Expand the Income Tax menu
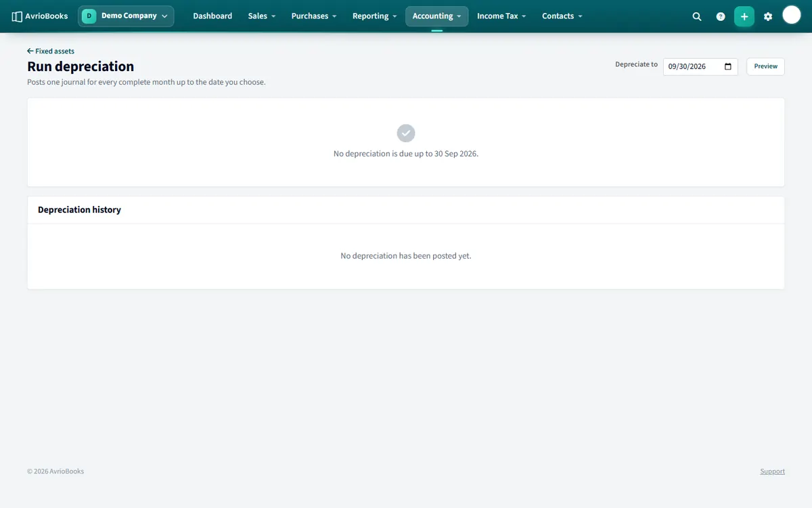The height and width of the screenshot is (508, 812). point(501,16)
